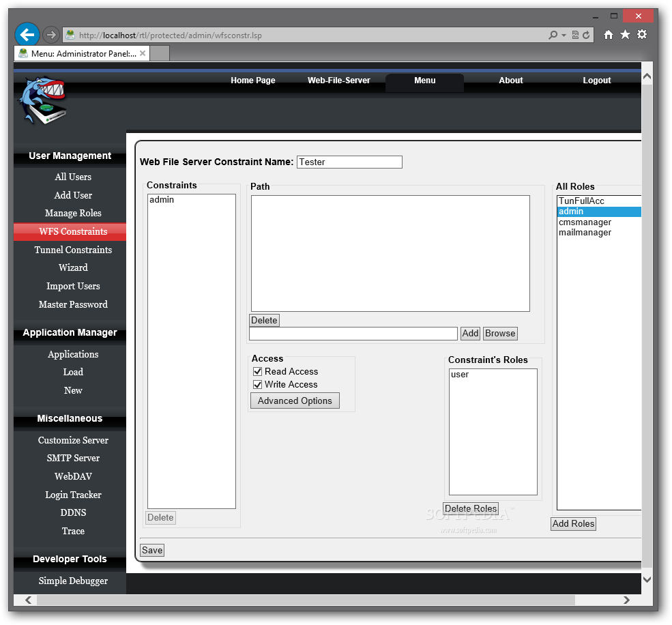
Task: Click horizontal scrollbar right arrow
Action: pyautogui.click(x=626, y=600)
